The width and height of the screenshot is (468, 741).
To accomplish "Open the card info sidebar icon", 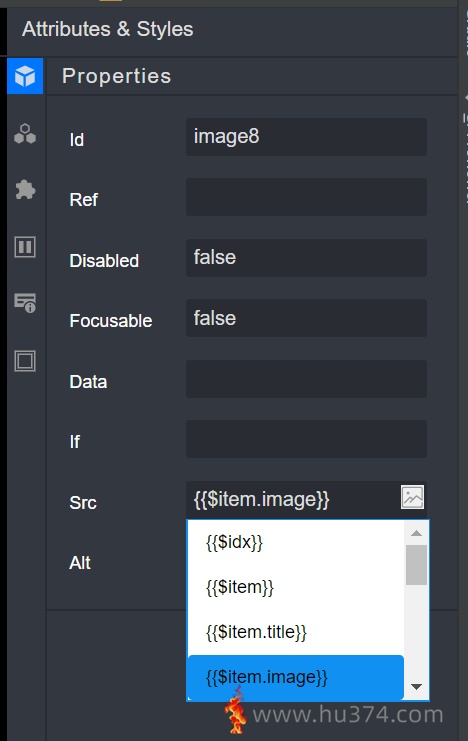I will click(x=25, y=303).
